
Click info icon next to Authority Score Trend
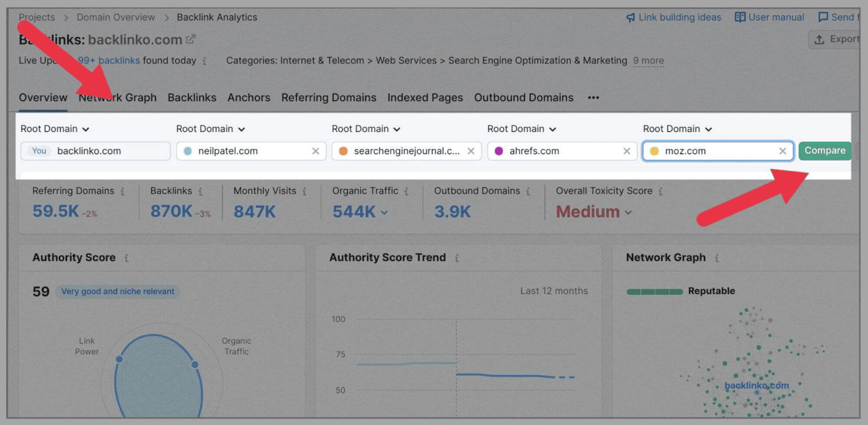[457, 258]
